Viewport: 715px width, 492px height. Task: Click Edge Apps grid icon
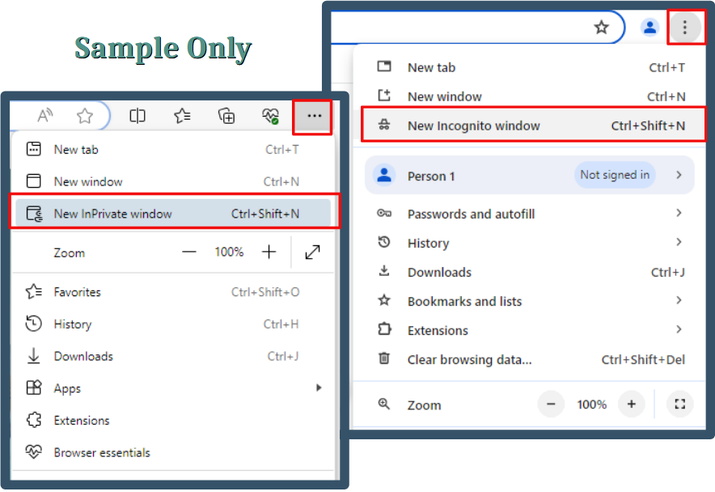(34, 388)
